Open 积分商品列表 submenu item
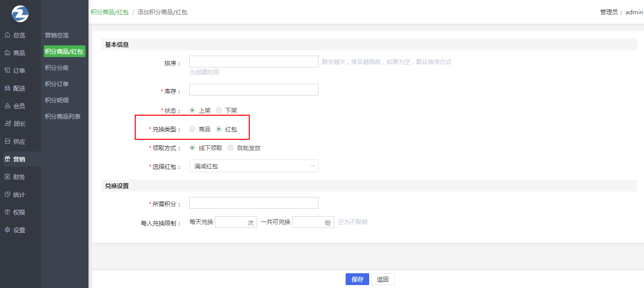644x288 pixels. [x=62, y=117]
